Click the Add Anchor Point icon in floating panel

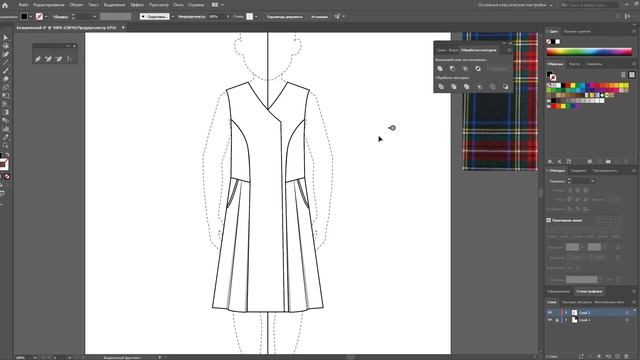48,59
